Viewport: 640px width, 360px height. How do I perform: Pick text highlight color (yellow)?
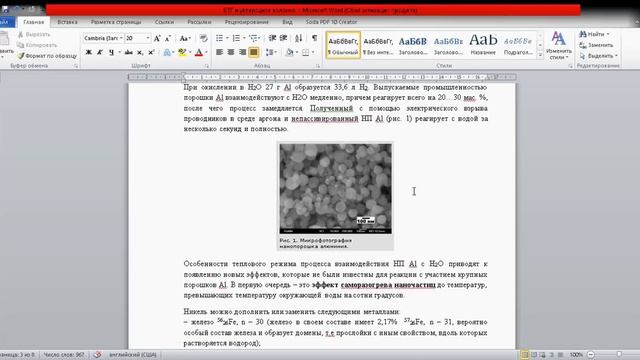tap(182, 52)
